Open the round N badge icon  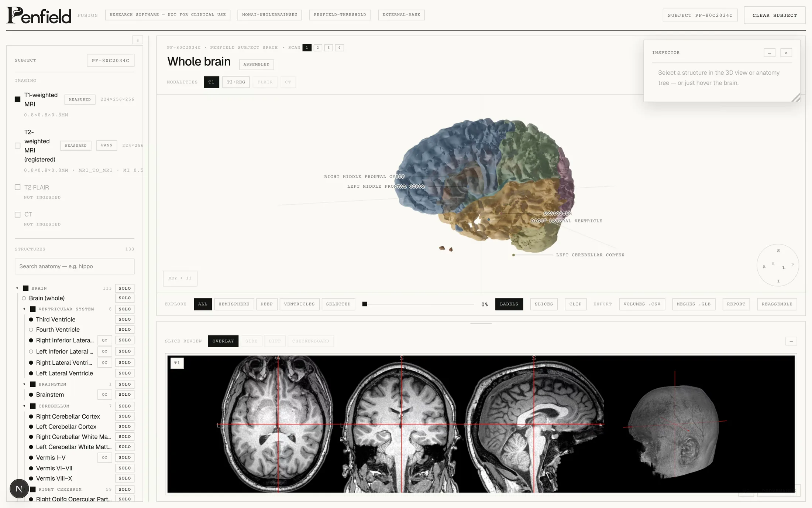pyautogui.click(x=19, y=489)
